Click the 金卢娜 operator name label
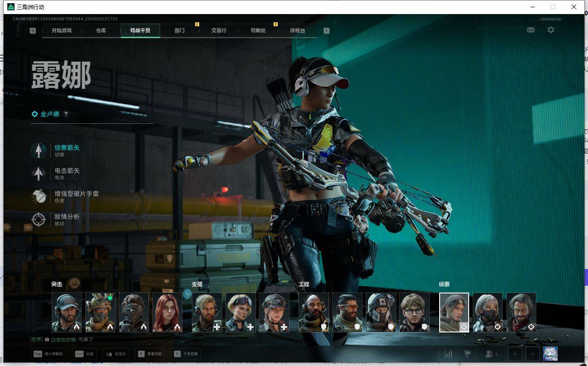 (50, 114)
